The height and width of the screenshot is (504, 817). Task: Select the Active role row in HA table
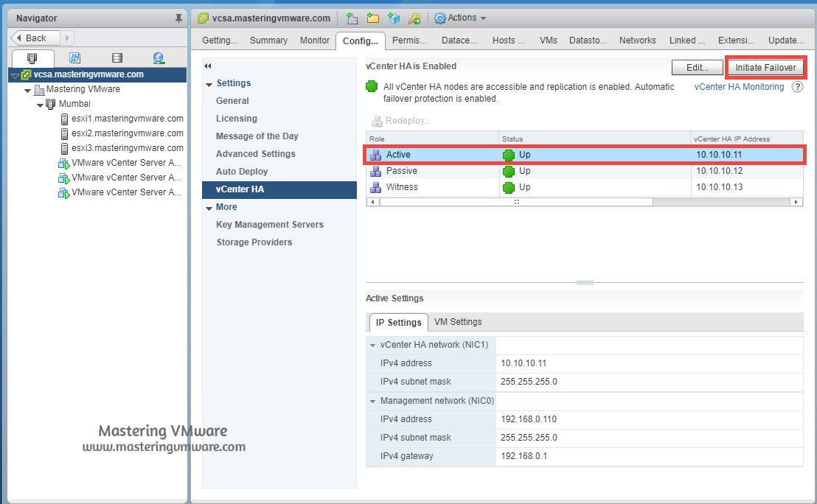(516, 155)
